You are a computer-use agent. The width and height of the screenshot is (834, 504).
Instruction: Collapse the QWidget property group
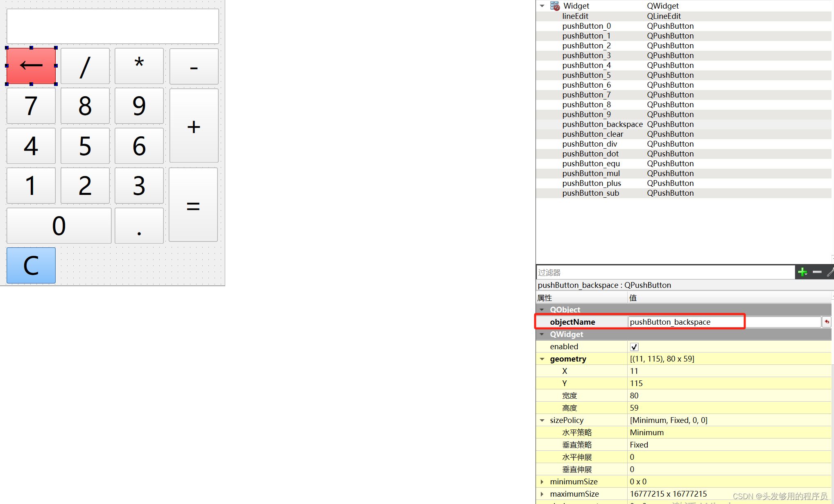pyautogui.click(x=542, y=334)
